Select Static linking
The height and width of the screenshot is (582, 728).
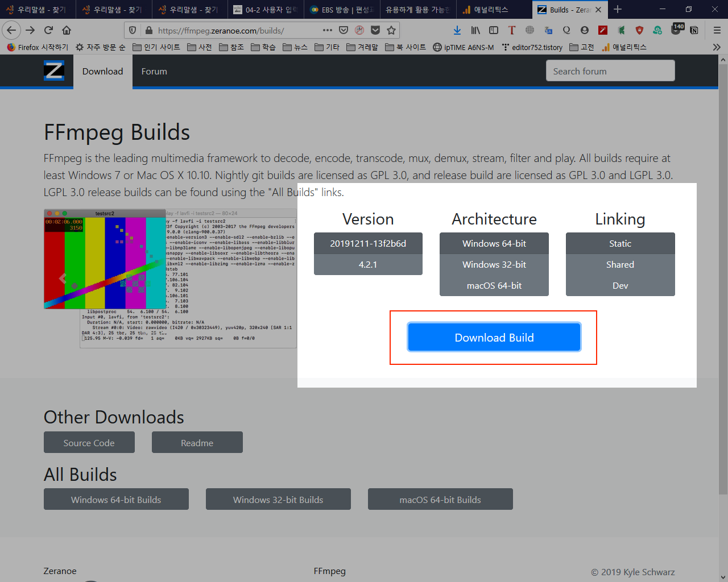621,243
